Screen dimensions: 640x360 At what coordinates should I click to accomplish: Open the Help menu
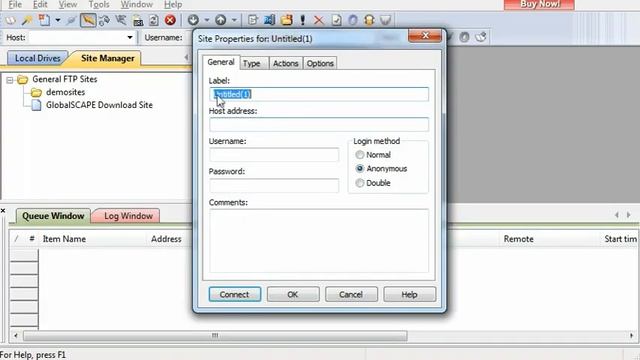point(173,4)
